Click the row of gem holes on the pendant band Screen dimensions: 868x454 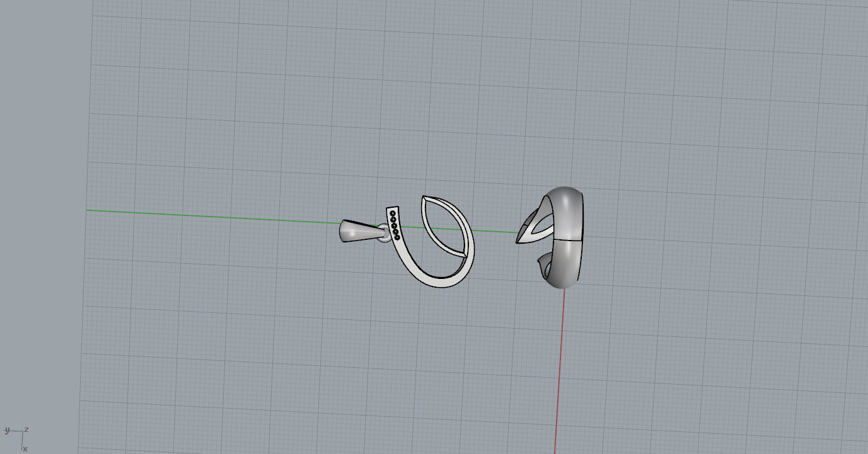(395, 226)
